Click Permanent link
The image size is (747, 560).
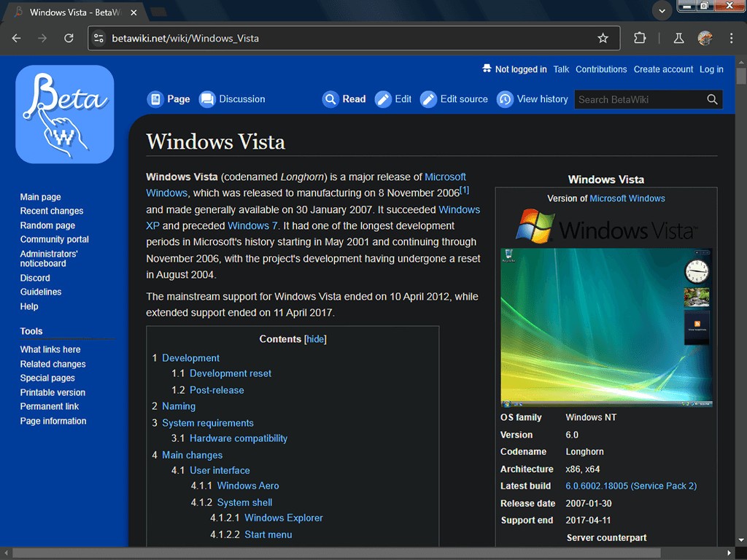50,407
